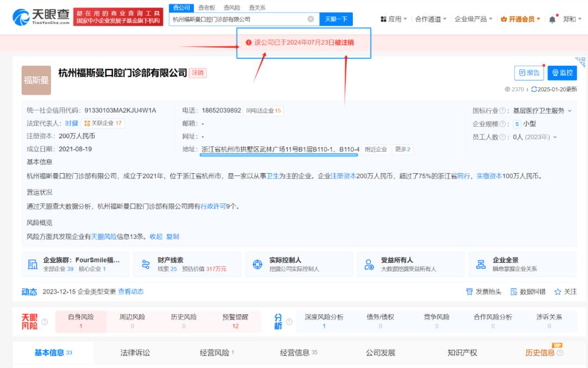Switch to the 经营风险 tab
The width and height of the screenshot is (588, 368).
point(217,353)
